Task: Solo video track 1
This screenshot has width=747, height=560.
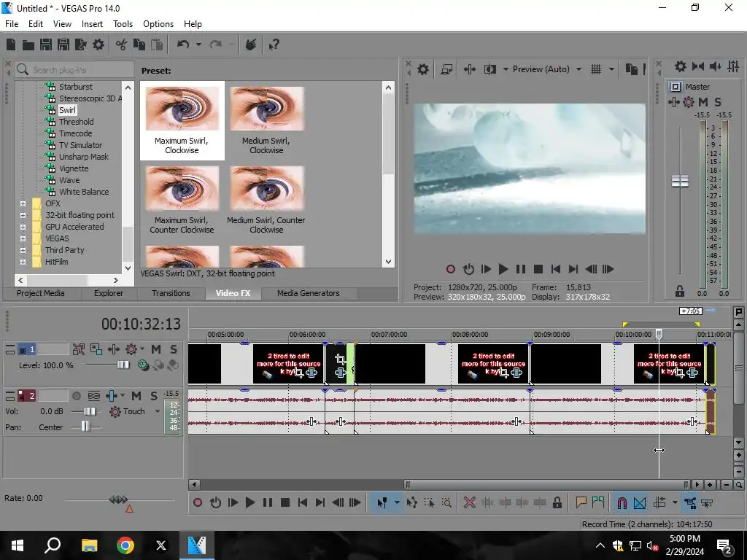Action: 174,349
